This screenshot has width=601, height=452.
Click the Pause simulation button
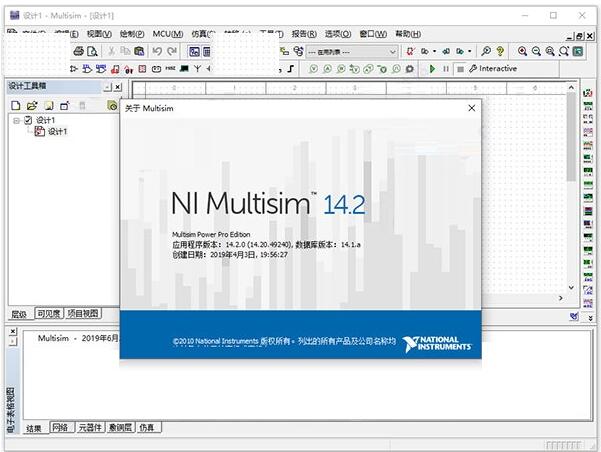coord(446,69)
